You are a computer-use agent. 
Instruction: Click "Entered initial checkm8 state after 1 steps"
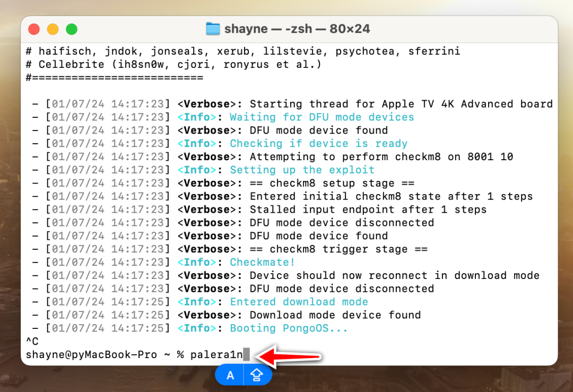pos(391,196)
